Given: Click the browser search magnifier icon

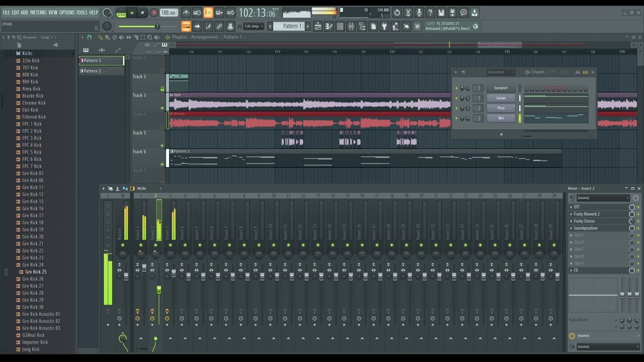Looking at the screenshot, I should click(x=19, y=37).
